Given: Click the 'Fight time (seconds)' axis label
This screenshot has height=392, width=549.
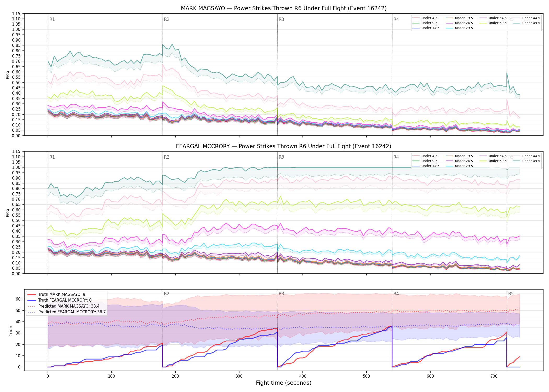Looking at the screenshot, I should coord(284,383).
